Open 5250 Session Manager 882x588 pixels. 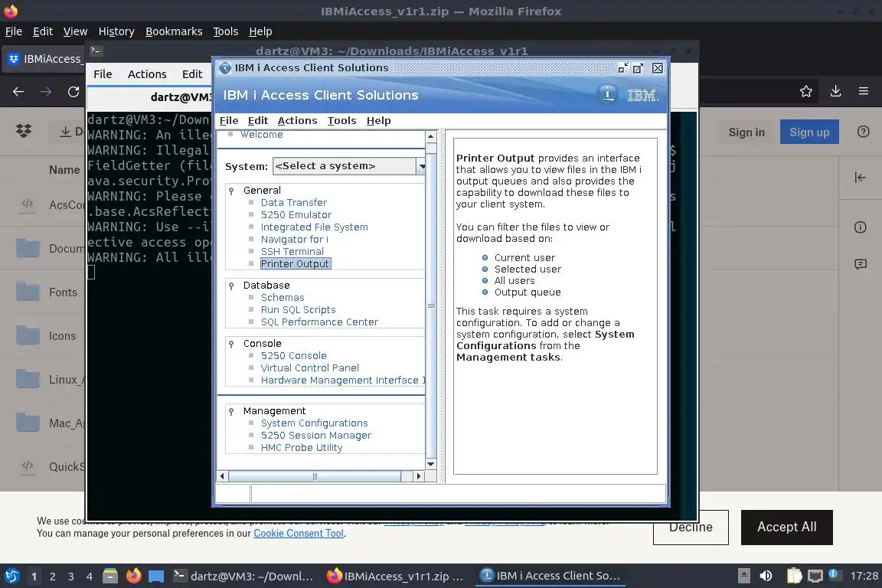[x=315, y=436]
